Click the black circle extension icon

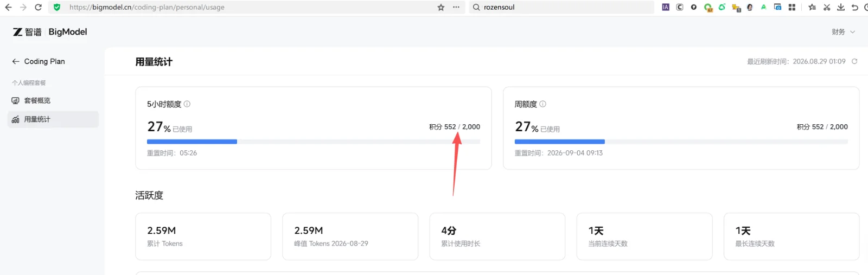[694, 7]
